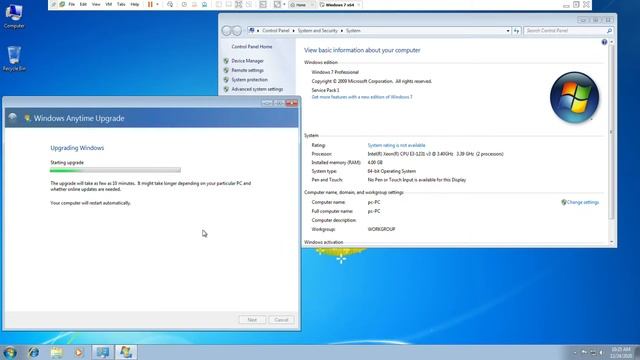640x360 pixels.
Task: Open Remote settings sidebar link
Action: [247, 70]
